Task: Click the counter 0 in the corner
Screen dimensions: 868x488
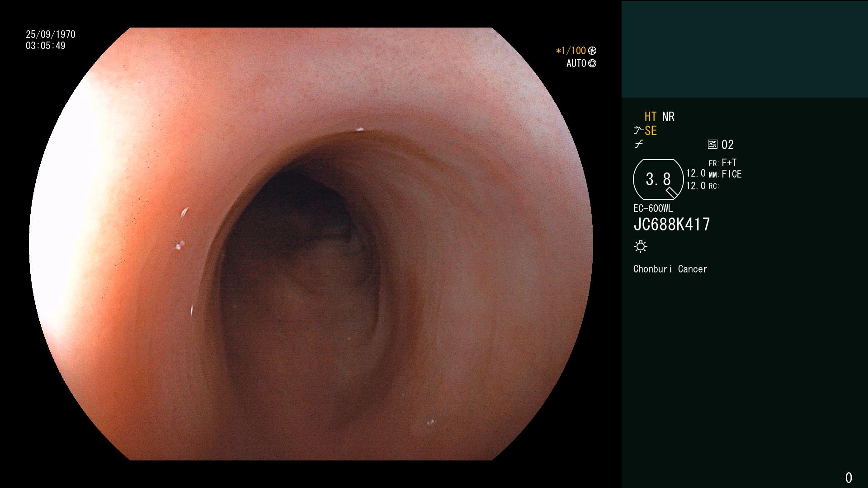Action: [849, 478]
